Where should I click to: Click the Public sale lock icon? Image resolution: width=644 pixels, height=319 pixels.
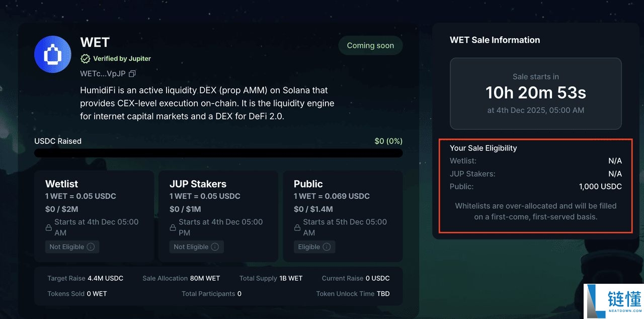click(x=297, y=227)
